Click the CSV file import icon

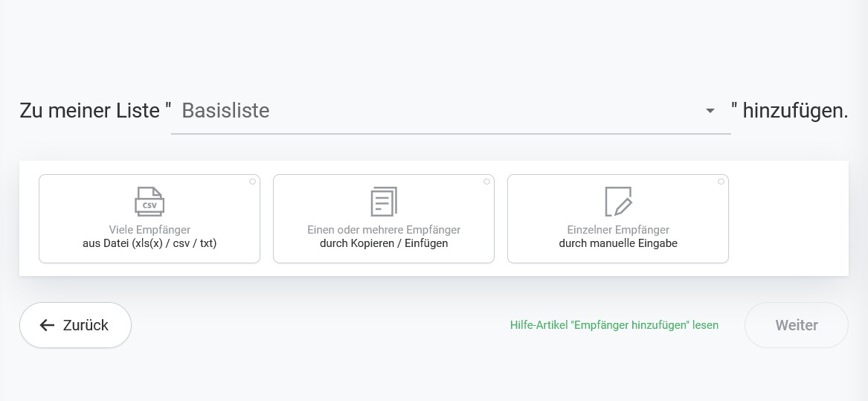[x=150, y=202]
